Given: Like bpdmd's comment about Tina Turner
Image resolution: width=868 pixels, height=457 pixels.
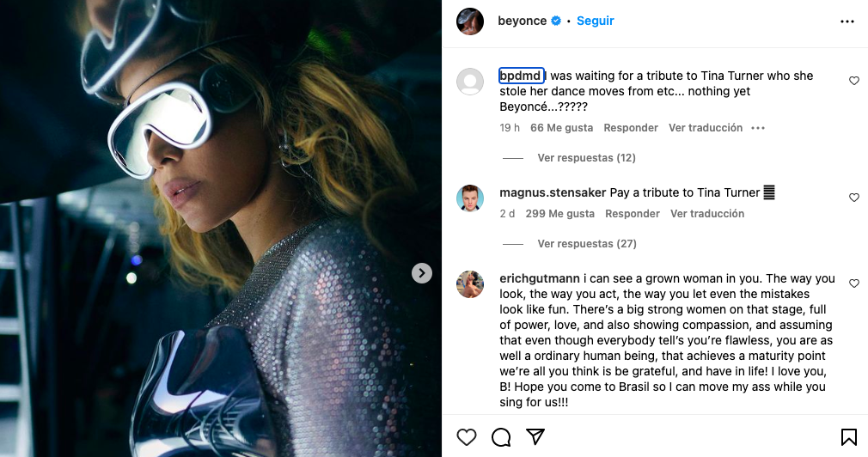Looking at the screenshot, I should click(x=853, y=81).
